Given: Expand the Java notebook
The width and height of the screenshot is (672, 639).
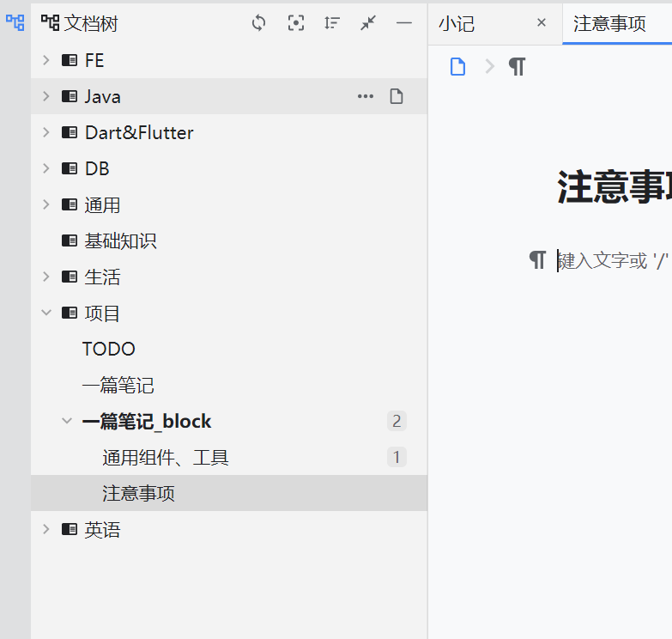Looking at the screenshot, I should tap(45, 96).
